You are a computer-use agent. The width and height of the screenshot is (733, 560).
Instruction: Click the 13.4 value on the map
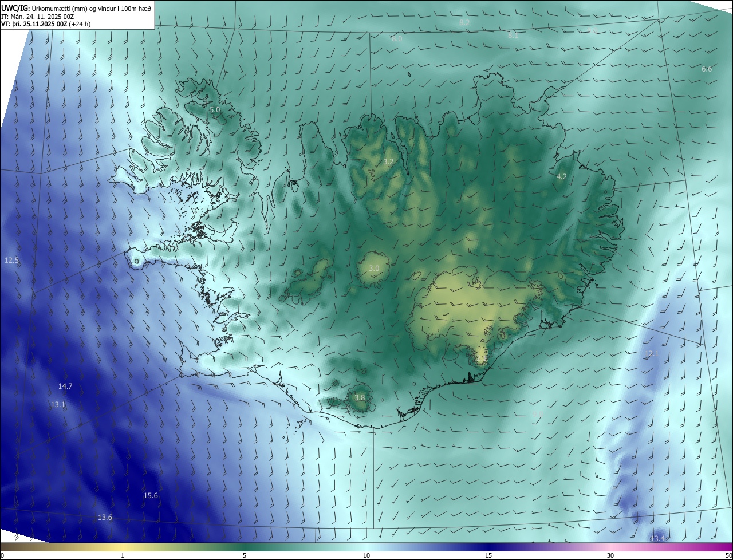[x=657, y=539]
